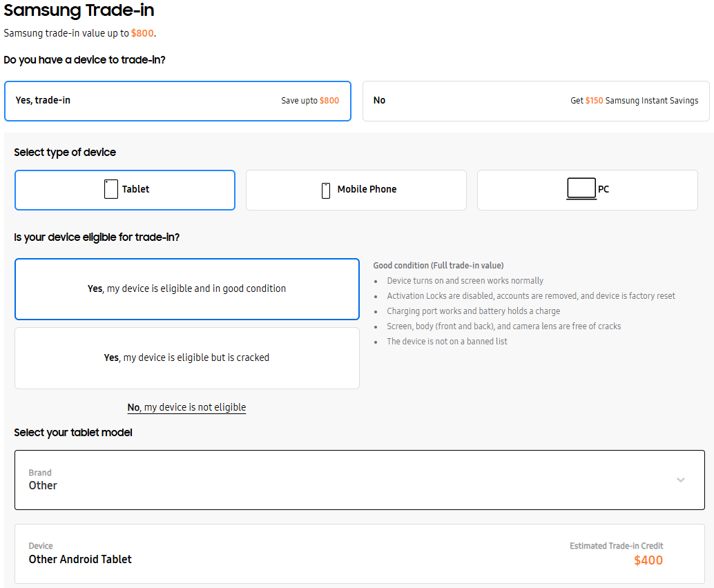Click 'Save upto $800' text
This screenshot has width=714, height=588.
tap(310, 101)
